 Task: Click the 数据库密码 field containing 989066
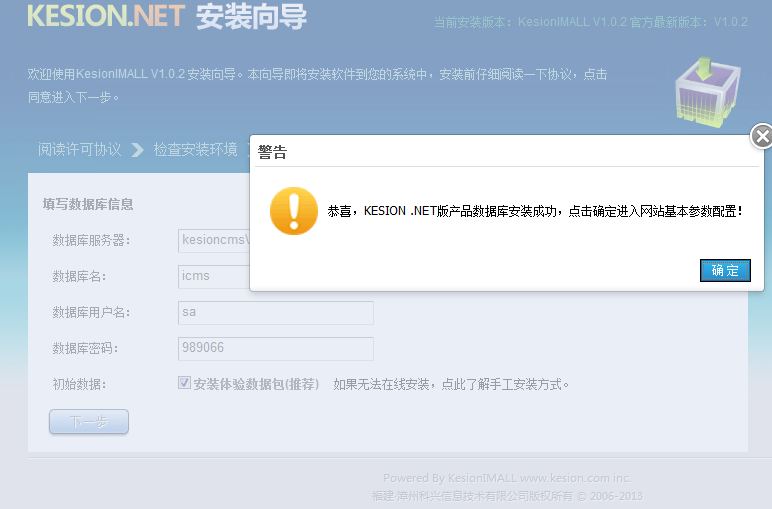[276, 349]
